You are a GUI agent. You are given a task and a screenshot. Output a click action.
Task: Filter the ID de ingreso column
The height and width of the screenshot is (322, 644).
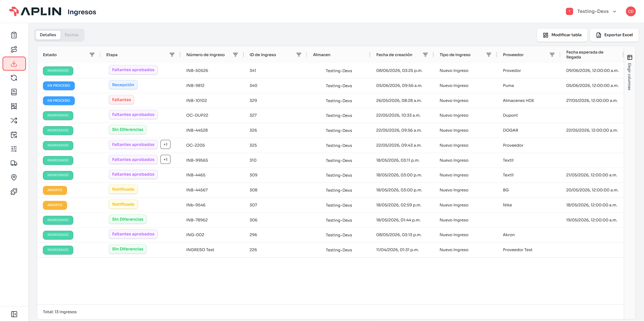point(299,55)
